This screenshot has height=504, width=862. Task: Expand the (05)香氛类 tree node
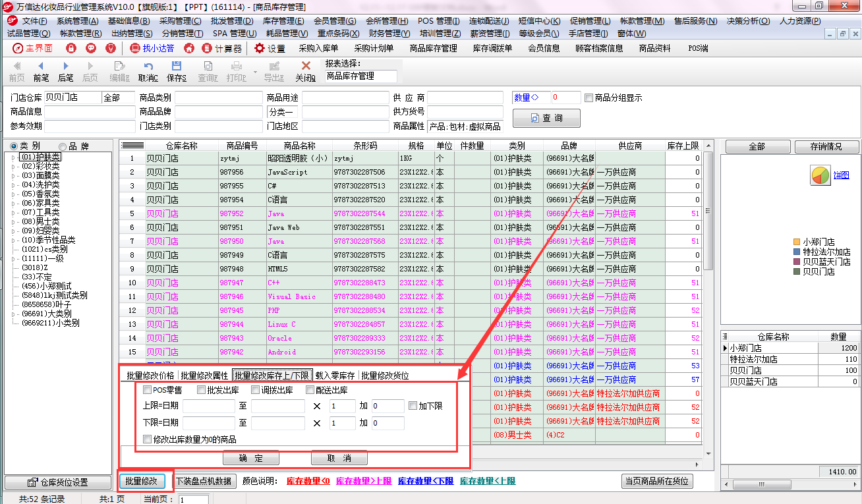coord(14,194)
